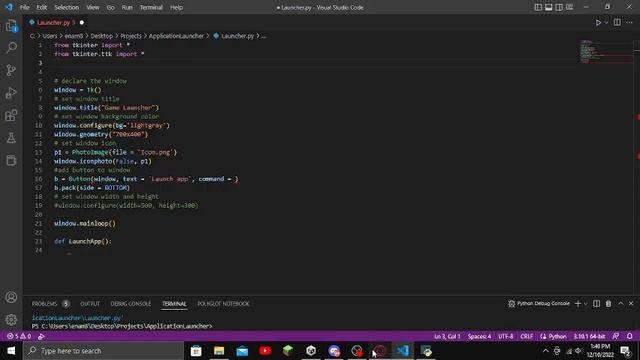
Task: Switch to the Polyglot Notebook tab
Action: (x=223, y=304)
